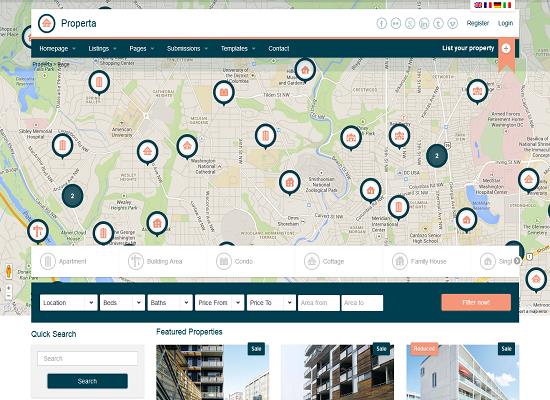Toggle the Cottage property type filter
The image size is (550, 400).
(x=324, y=261)
